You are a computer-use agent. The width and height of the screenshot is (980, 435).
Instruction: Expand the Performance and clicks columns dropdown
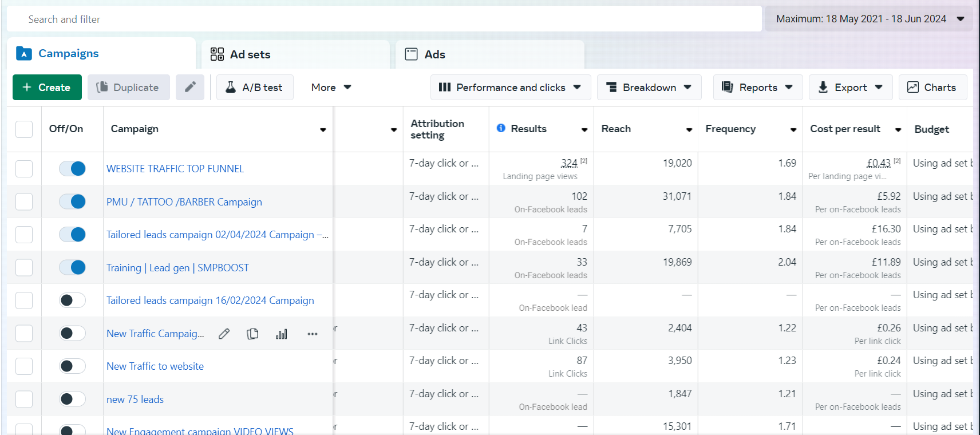[510, 87]
